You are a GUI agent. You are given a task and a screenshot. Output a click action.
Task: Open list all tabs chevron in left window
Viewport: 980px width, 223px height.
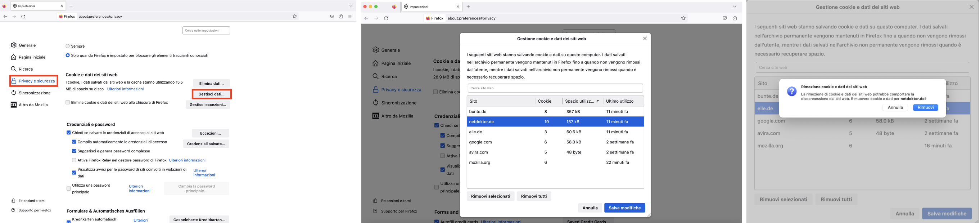(x=351, y=6)
